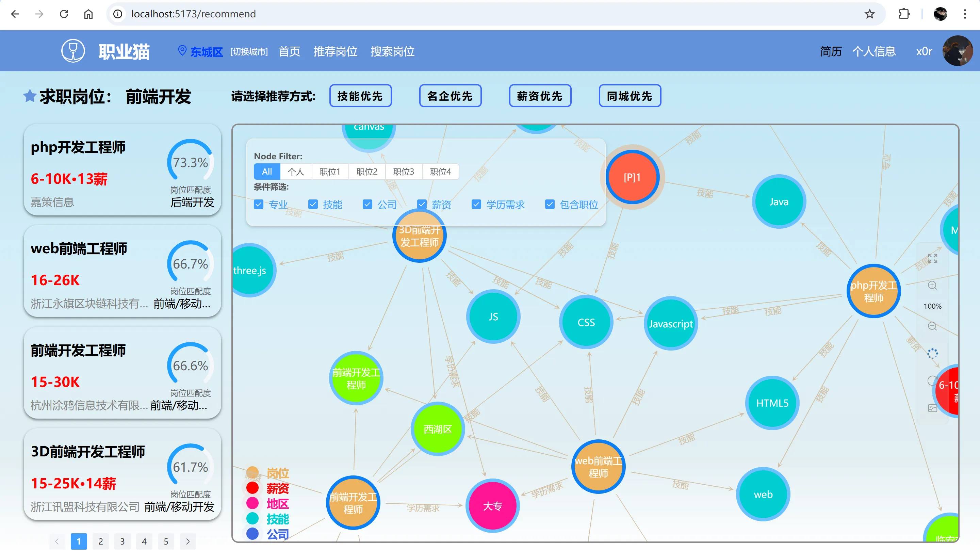Go to next page arrow
The width and height of the screenshot is (980, 551).
[x=187, y=541]
